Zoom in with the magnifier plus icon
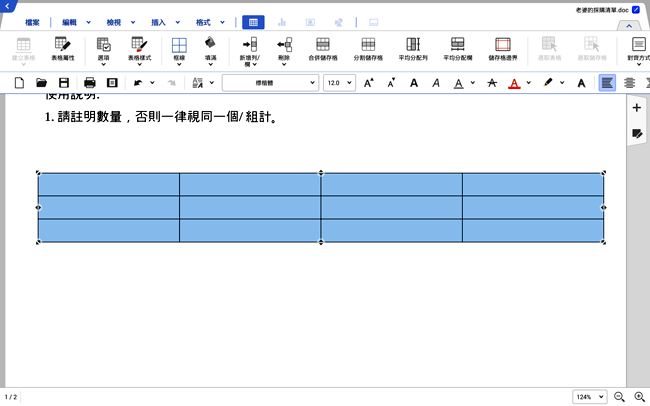This screenshot has height=406, width=650. click(640, 397)
